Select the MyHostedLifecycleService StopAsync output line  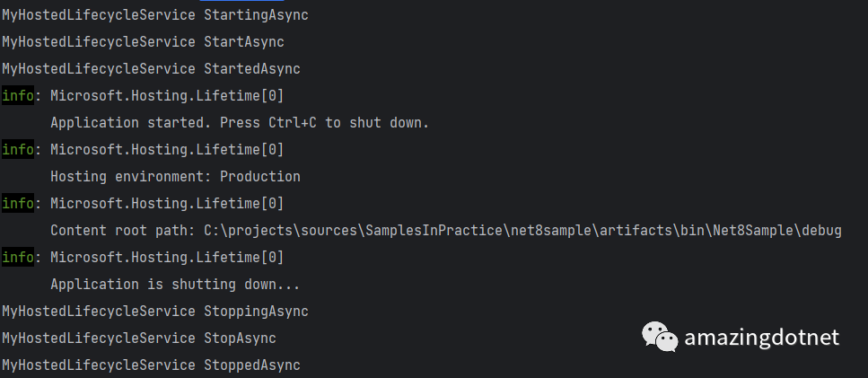coord(139,338)
